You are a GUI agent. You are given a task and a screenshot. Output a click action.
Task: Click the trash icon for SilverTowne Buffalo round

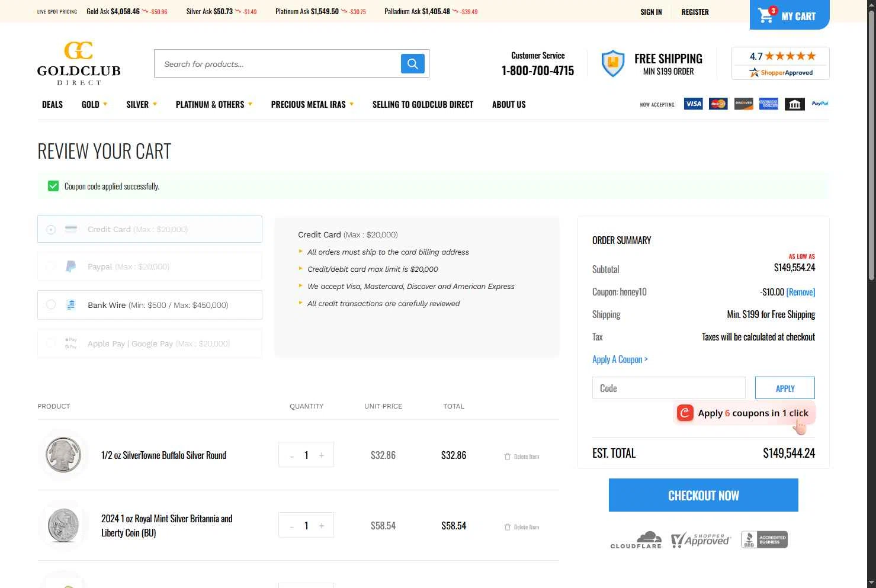point(507,457)
